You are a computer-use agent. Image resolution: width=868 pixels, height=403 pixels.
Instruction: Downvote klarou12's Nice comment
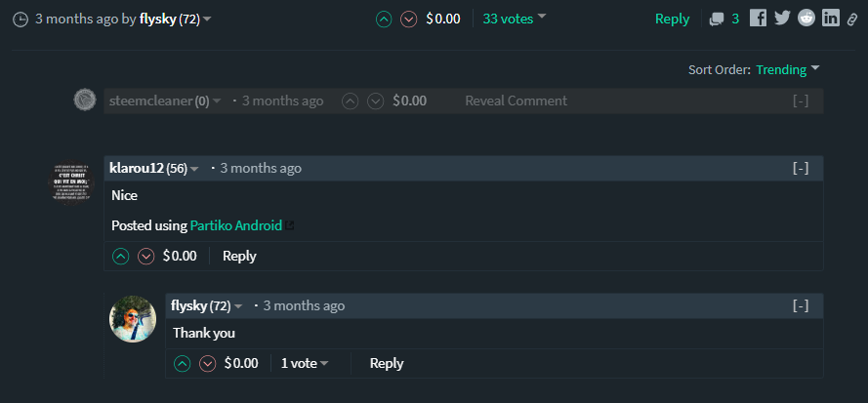(146, 257)
